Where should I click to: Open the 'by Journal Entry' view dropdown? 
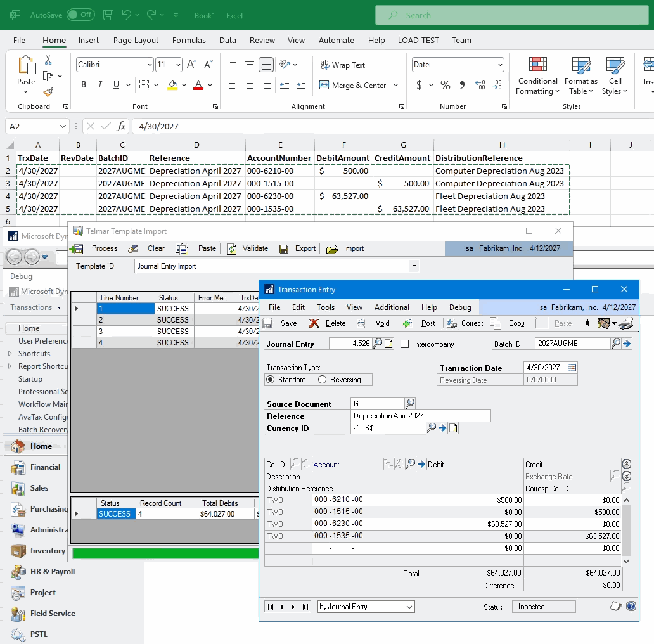[411, 607]
